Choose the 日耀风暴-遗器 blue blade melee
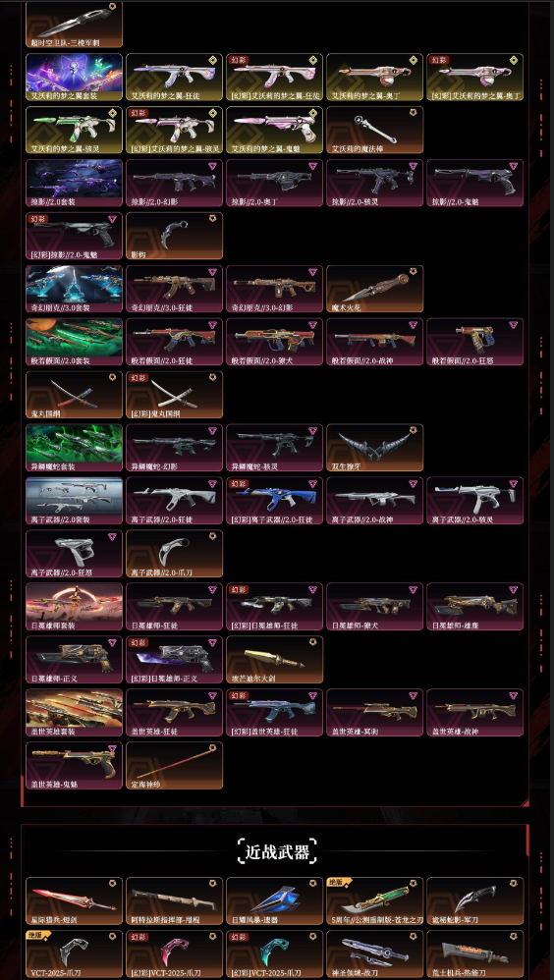This screenshot has height=980, width=554. click(274, 901)
